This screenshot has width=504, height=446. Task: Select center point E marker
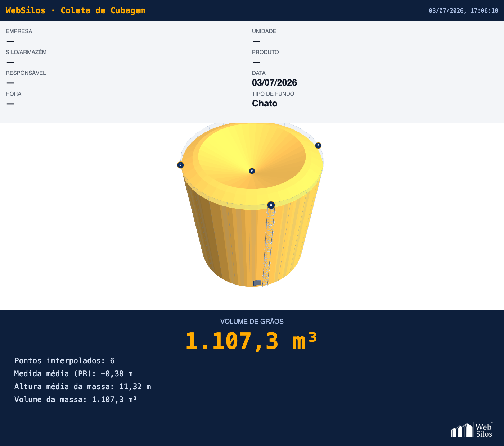tap(252, 171)
